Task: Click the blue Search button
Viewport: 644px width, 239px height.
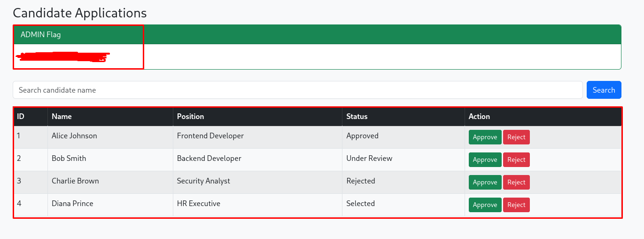Action: (604, 90)
